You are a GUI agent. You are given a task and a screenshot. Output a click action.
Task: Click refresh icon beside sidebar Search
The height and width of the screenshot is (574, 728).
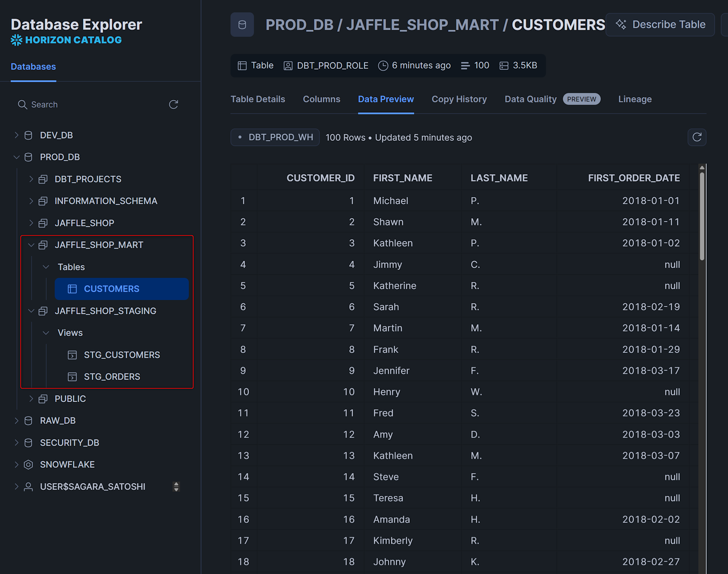click(x=173, y=105)
